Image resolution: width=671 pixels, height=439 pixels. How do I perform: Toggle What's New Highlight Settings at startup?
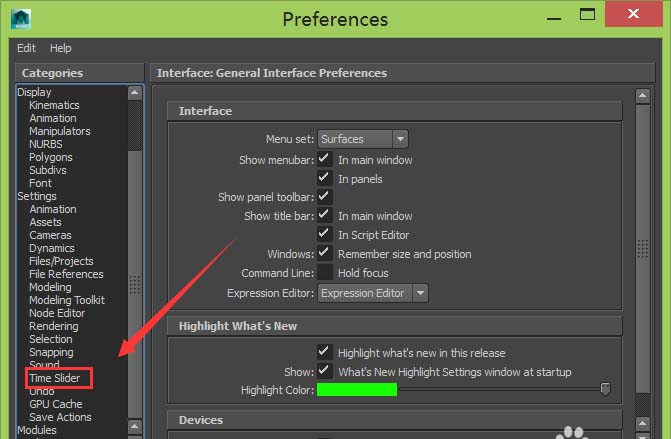[325, 371]
